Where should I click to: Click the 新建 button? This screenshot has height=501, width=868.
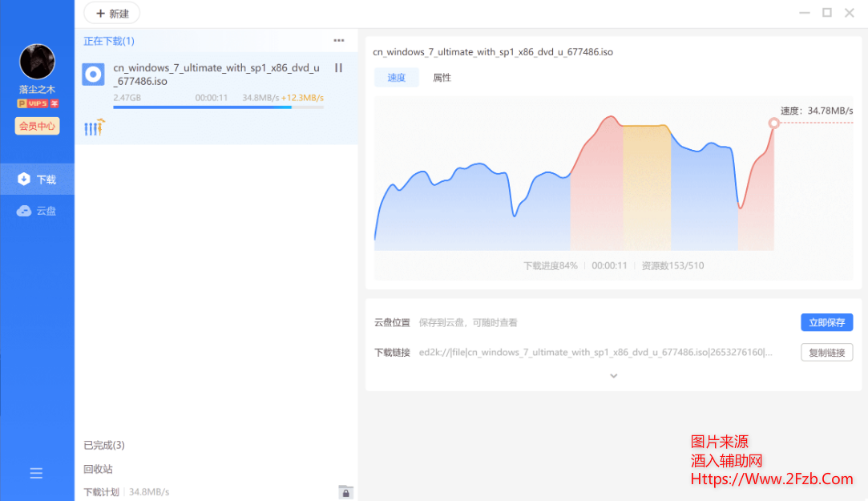111,14
